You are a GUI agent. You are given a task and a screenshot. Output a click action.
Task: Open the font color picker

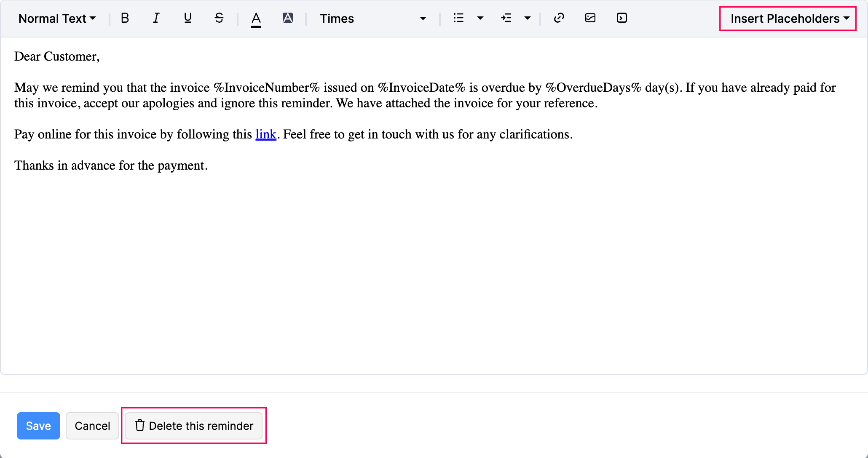[x=256, y=19]
